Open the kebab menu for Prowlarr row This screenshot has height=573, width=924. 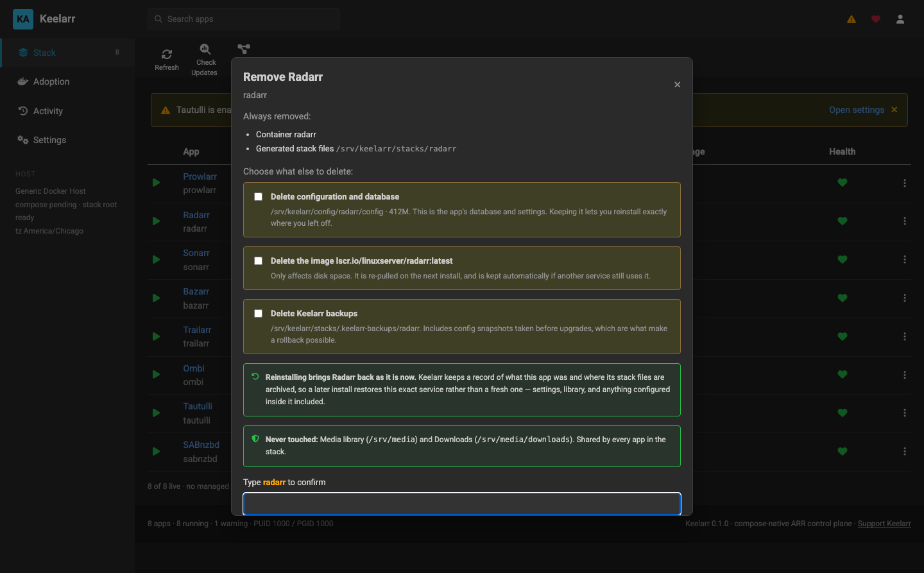(905, 183)
